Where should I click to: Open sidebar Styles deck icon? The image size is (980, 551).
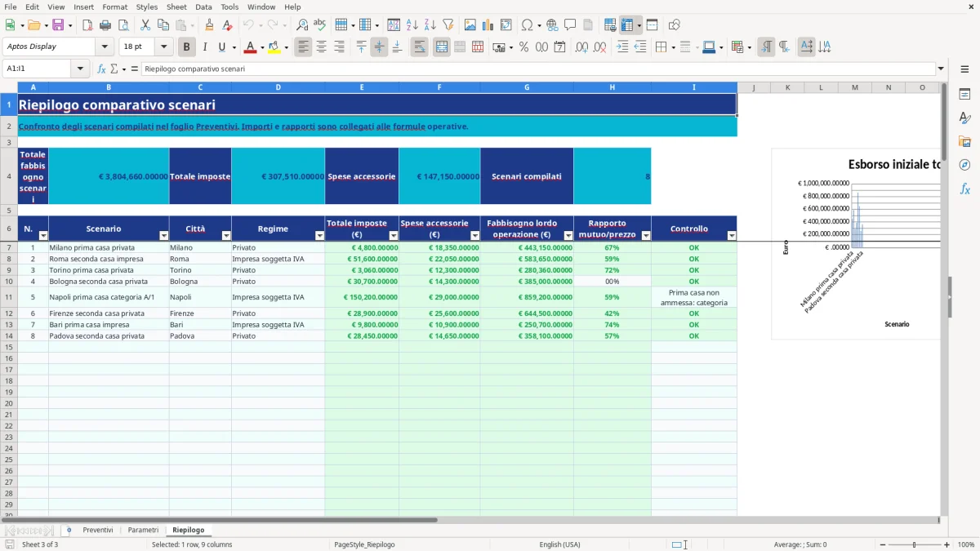coord(964,118)
